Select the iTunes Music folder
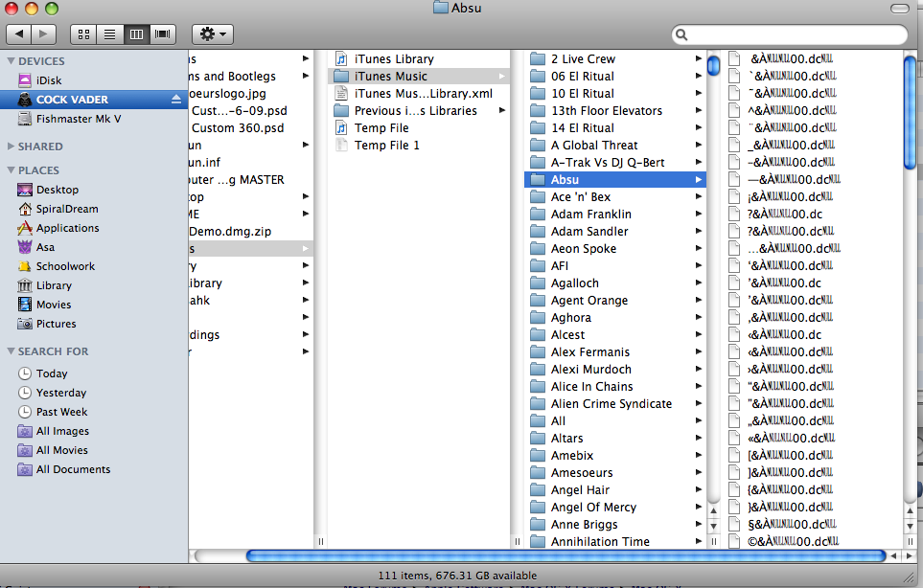923x588 pixels. point(419,76)
